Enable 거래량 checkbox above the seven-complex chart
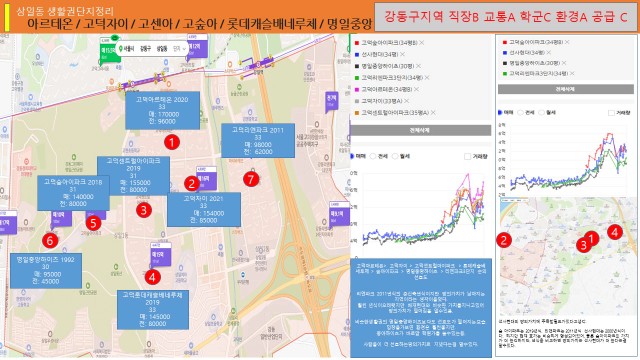The width and height of the screenshot is (640, 360). (467, 156)
